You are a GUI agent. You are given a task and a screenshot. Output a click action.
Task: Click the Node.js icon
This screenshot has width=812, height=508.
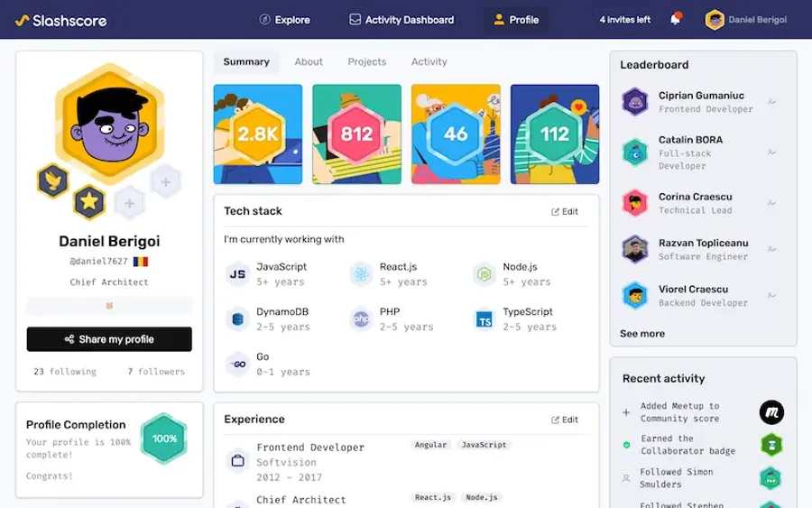(x=484, y=274)
